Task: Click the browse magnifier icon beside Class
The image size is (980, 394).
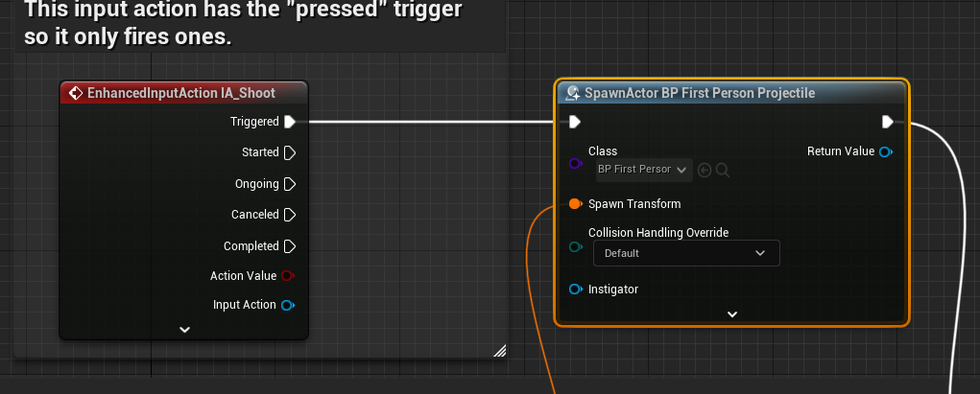Action: (x=723, y=170)
